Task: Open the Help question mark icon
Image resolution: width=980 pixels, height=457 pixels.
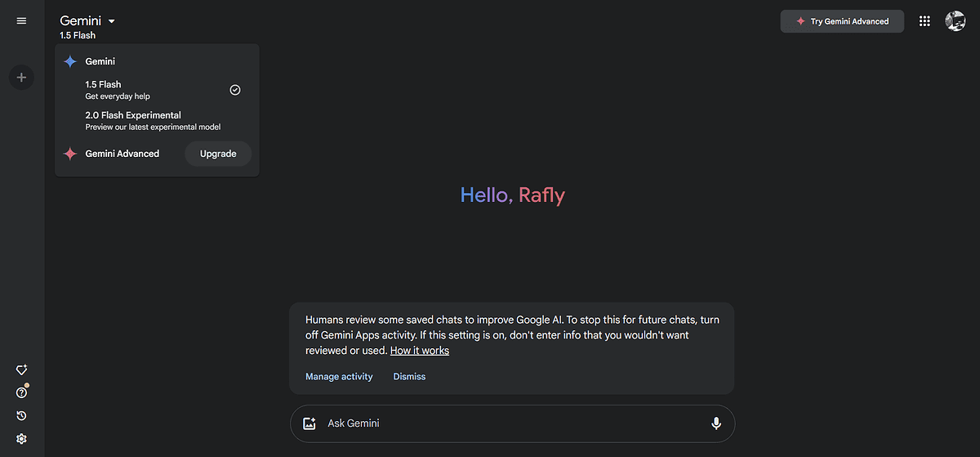Action: (x=21, y=393)
